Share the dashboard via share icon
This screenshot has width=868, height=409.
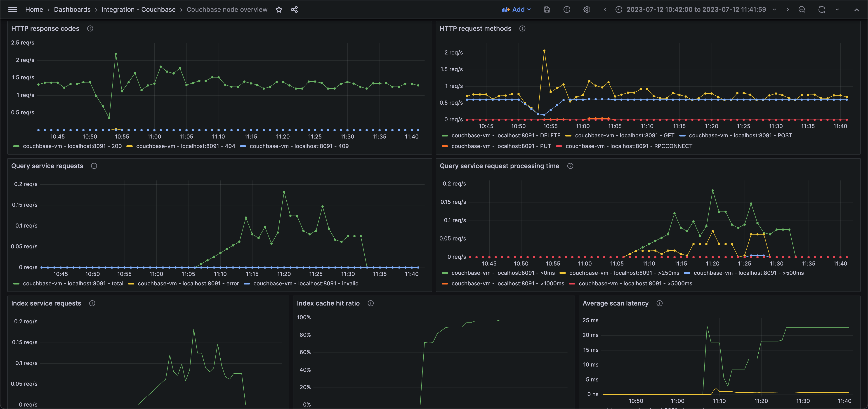[x=294, y=9]
